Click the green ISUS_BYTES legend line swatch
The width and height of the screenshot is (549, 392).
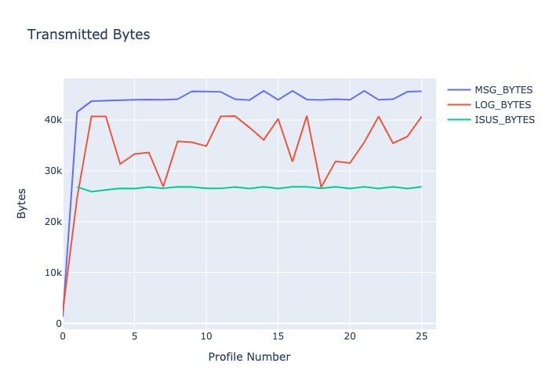click(x=459, y=119)
